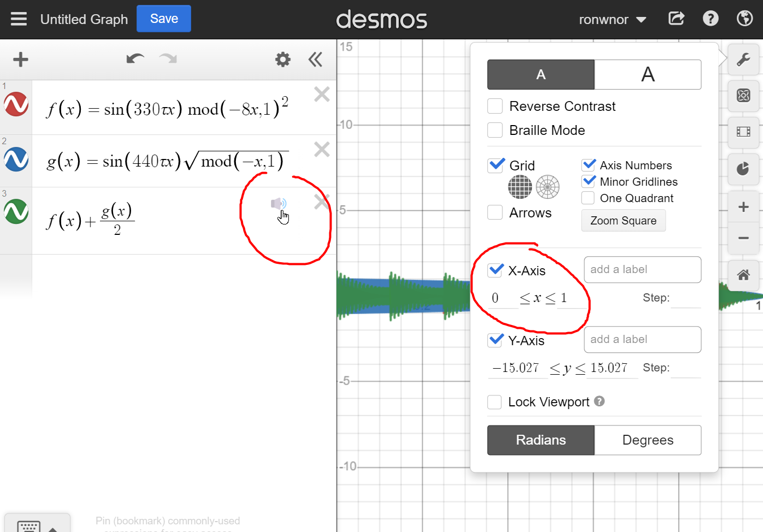Collapse the expression list panel

[x=315, y=59]
